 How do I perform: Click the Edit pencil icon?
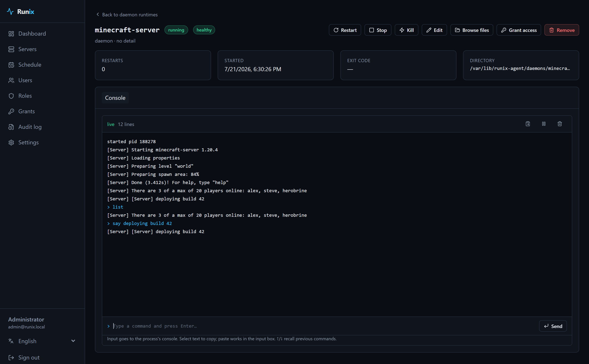[428, 30]
